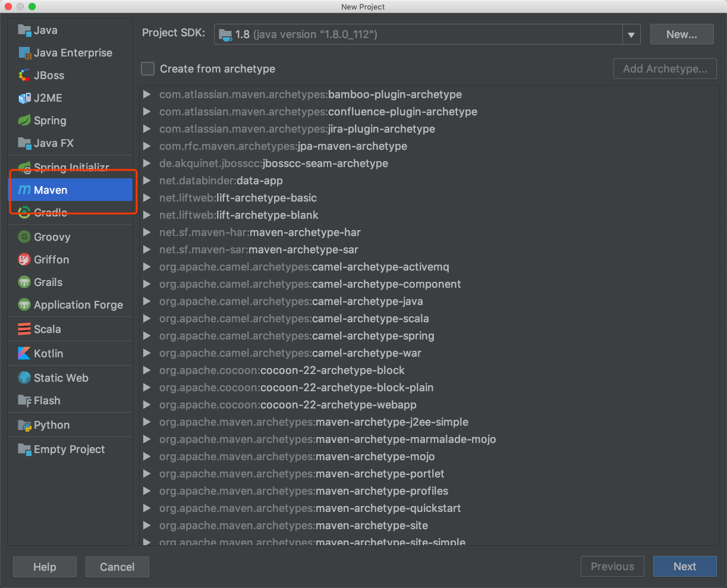This screenshot has width=727, height=588.
Task: Cancel the New Project dialog
Action: tap(117, 567)
